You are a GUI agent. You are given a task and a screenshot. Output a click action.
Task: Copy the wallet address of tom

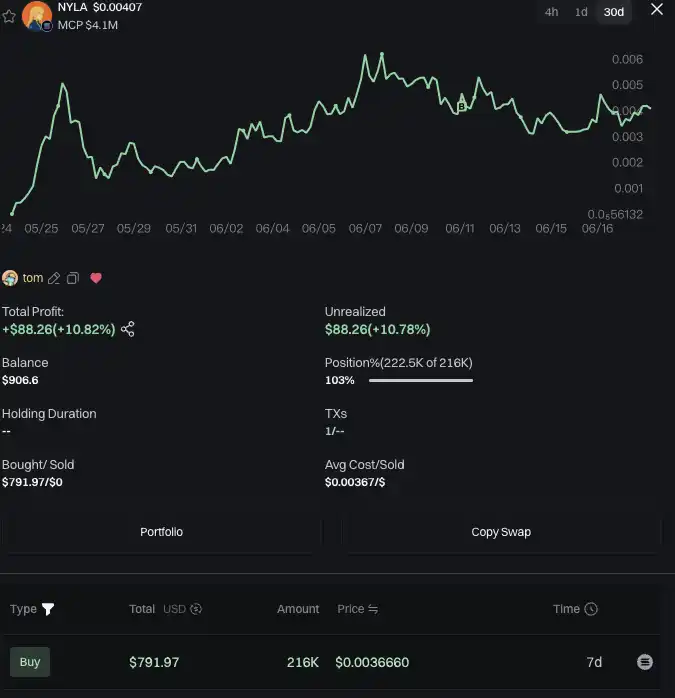(x=73, y=278)
